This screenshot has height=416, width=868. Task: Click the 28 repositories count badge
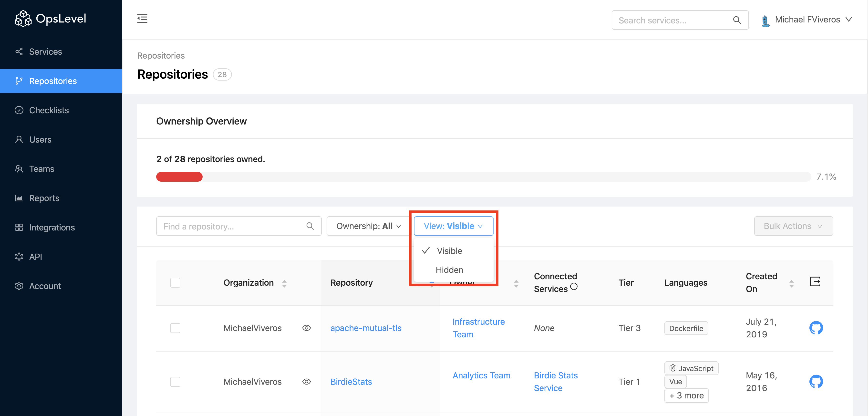(x=222, y=74)
